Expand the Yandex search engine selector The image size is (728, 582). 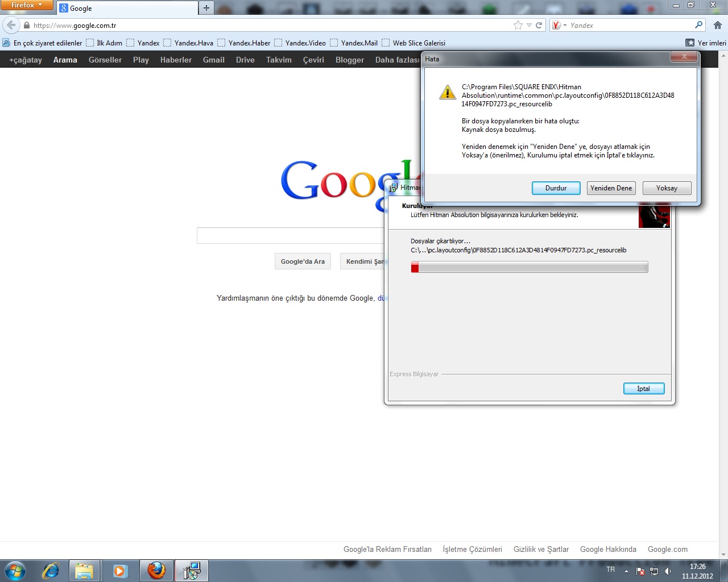tap(559, 25)
